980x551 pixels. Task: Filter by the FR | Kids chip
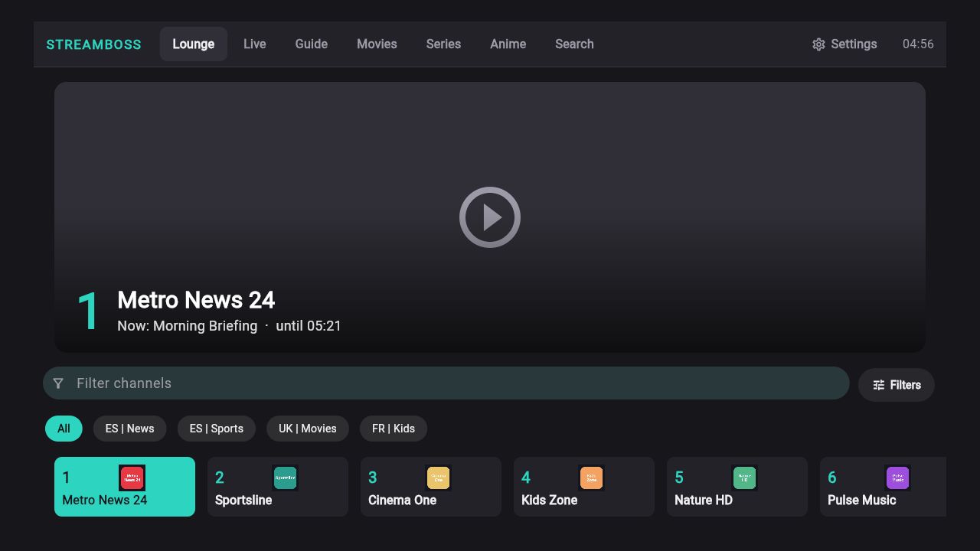click(394, 429)
